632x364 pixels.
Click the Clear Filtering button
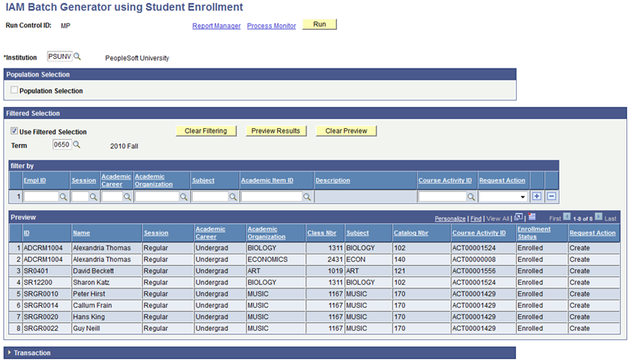[x=206, y=131]
